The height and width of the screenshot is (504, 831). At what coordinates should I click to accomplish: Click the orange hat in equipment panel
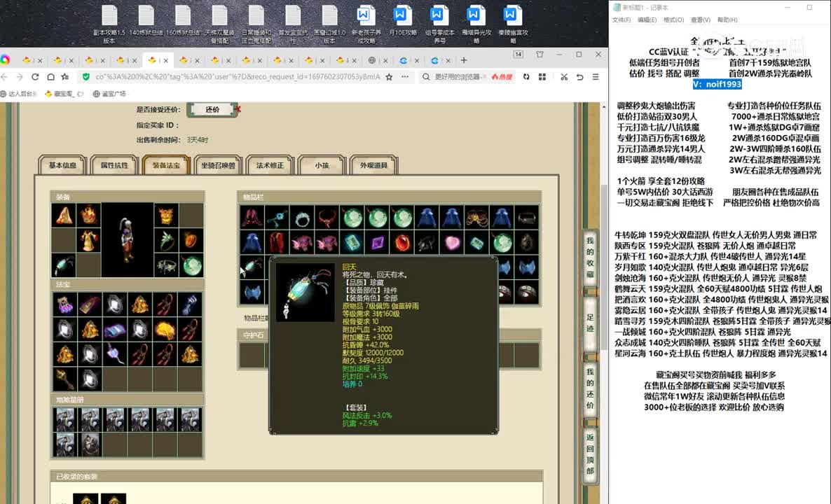(x=64, y=216)
